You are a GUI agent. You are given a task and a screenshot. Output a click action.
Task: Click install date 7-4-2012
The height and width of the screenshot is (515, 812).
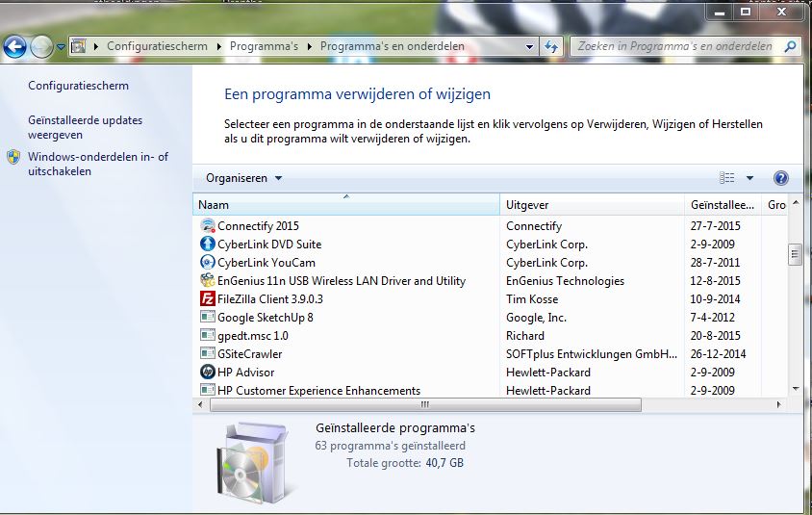[712, 317]
